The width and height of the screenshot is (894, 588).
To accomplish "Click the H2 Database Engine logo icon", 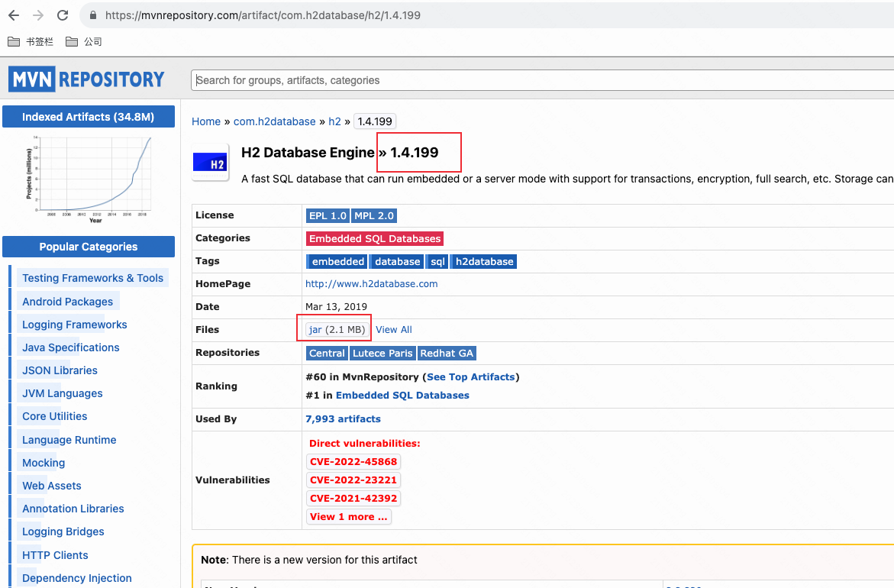I will pyautogui.click(x=211, y=163).
